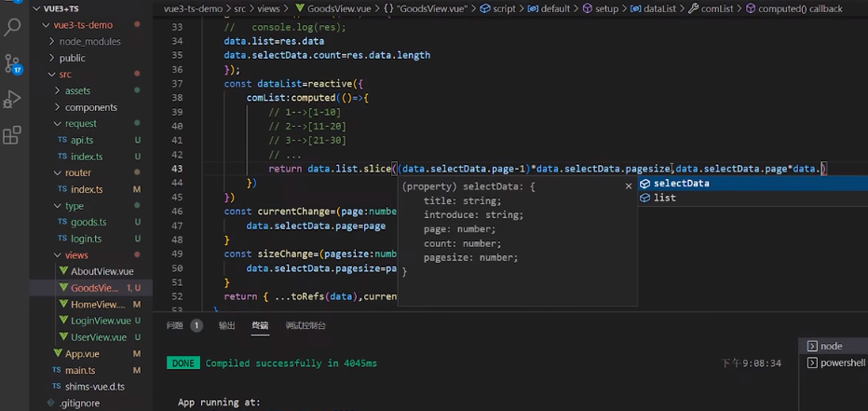The image size is (868, 411).
Task: Click 'App running at:' terminal text
Action: 219,402
